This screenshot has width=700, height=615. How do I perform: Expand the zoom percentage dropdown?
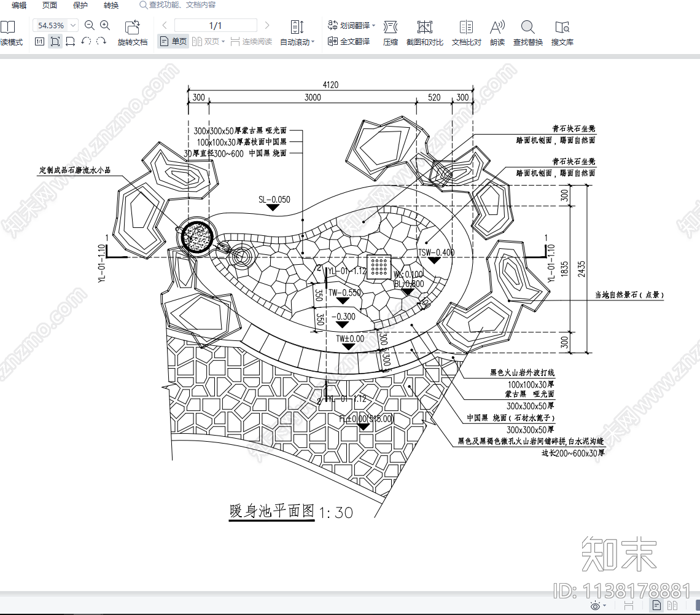point(74,26)
